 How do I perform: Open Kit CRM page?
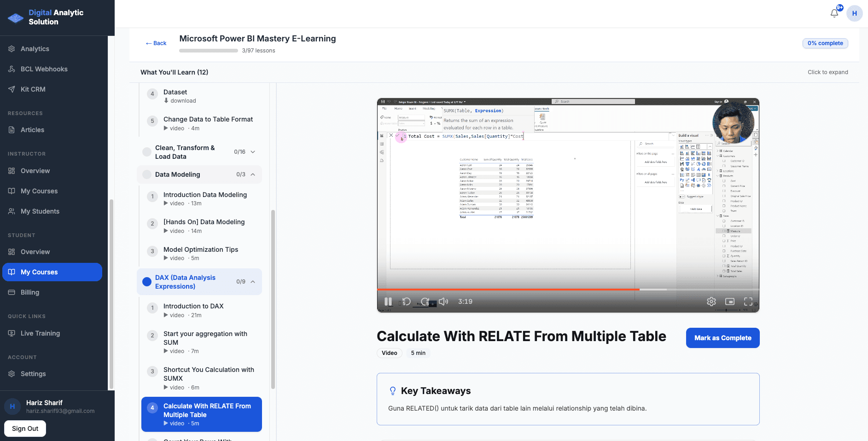[x=52, y=89]
